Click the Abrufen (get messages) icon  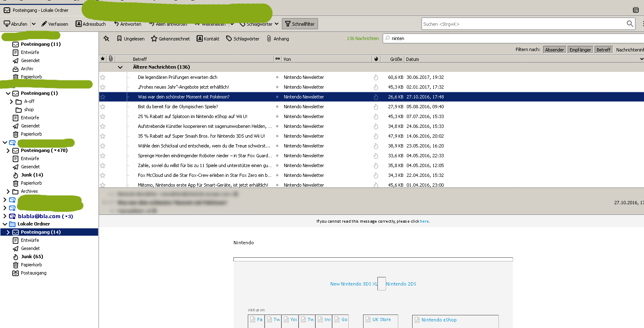click(7, 24)
